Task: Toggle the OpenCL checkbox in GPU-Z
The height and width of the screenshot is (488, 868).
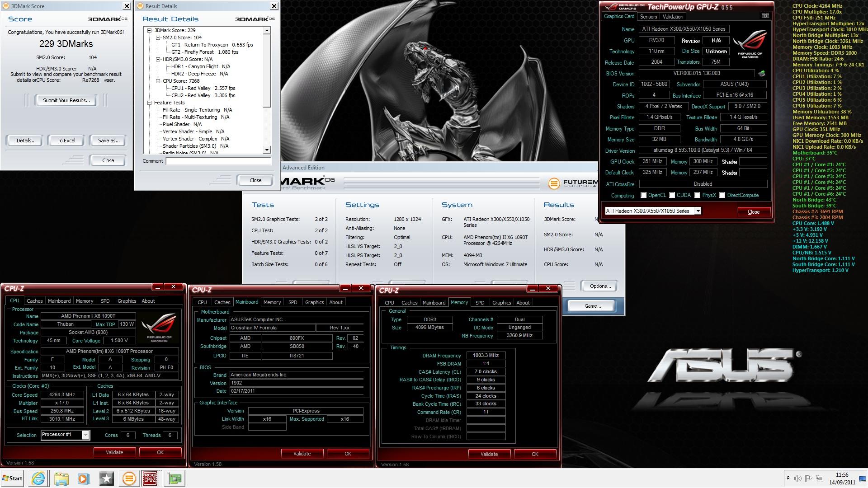Action: [x=643, y=195]
